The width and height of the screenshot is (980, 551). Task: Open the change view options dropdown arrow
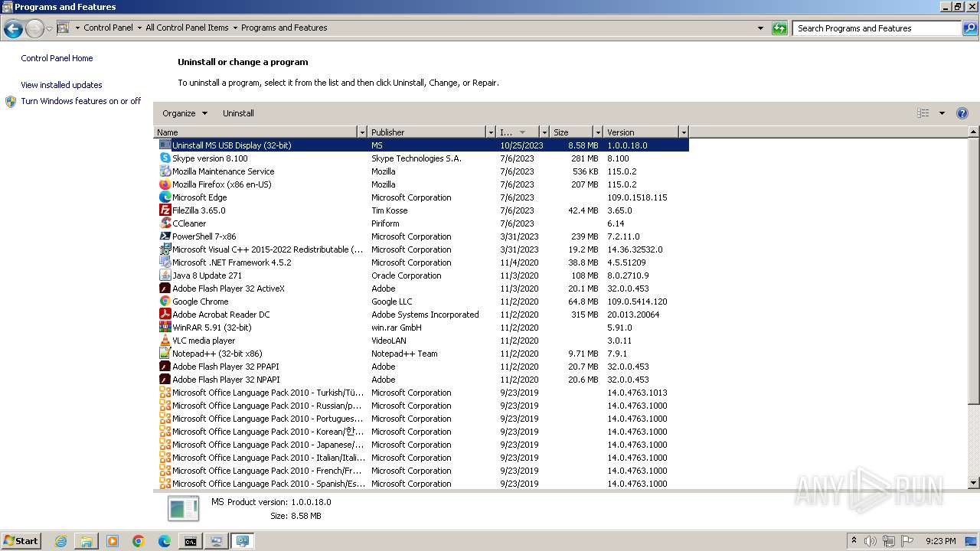point(942,113)
